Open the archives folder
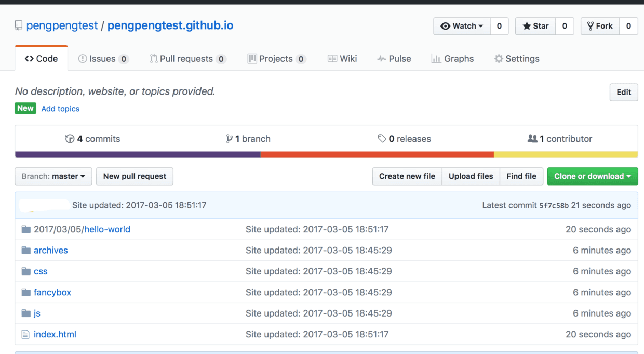The width and height of the screenshot is (644, 354). tap(51, 251)
